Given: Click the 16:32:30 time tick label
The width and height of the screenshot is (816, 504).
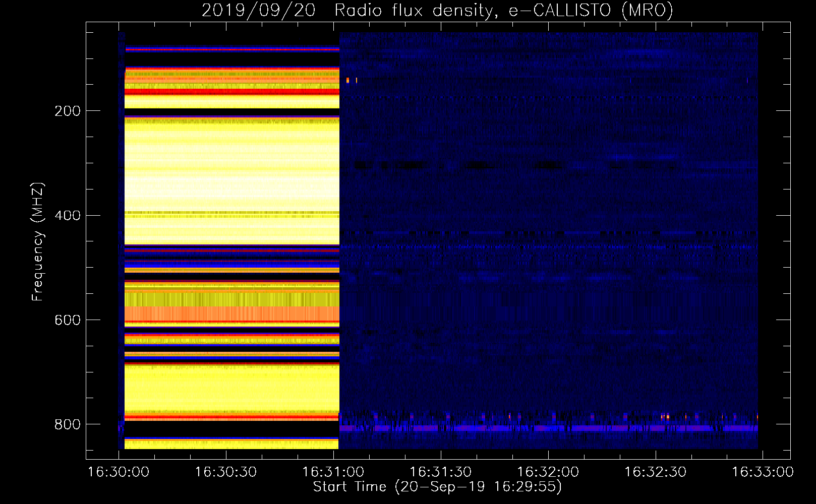Looking at the screenshot, I should tap(656, 472).
